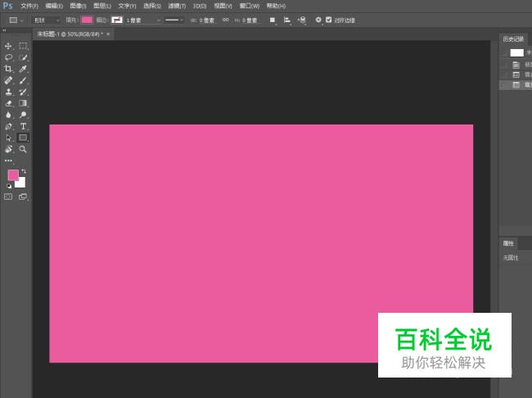
Task: Select the Brush tool
Action: 24,81
